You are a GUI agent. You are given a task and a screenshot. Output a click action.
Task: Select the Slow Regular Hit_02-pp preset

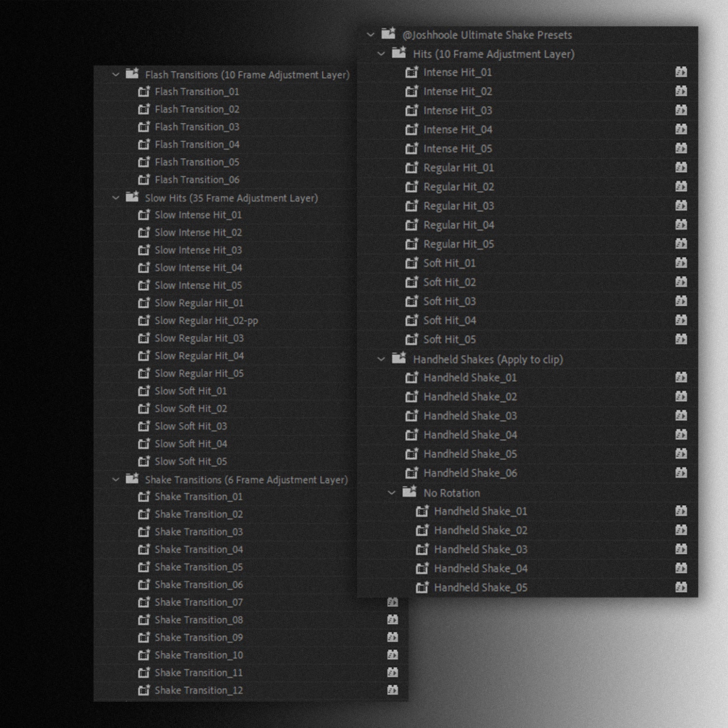[x=206, y=321]
